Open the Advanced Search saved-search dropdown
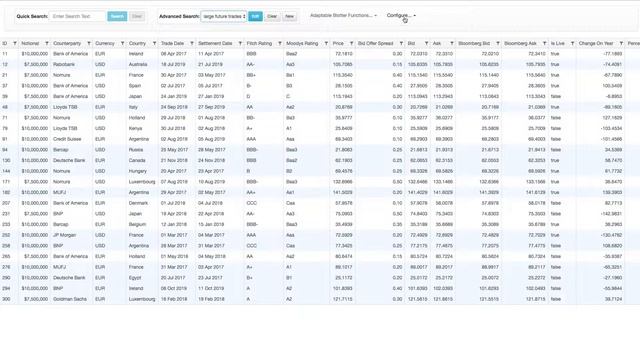Image resolution: width=640 pixels, height=360 pixels. coord(224,16)
